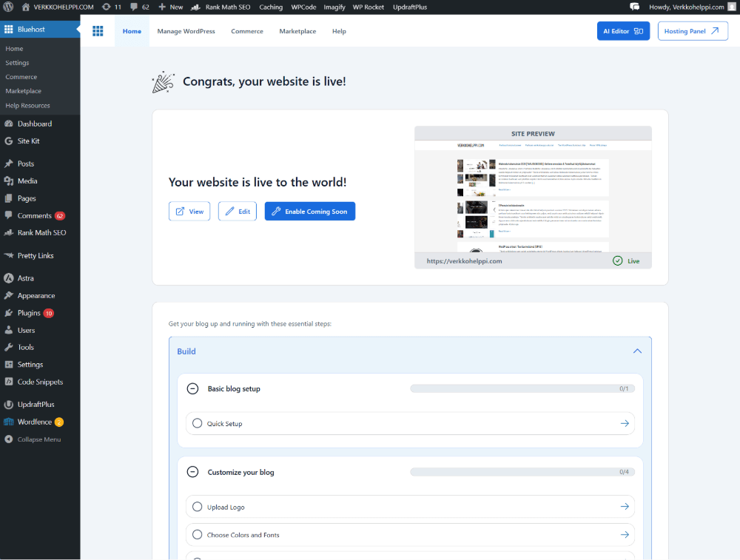Collapse the Build section
Viewport: 740px width, 560px height.
637,351
